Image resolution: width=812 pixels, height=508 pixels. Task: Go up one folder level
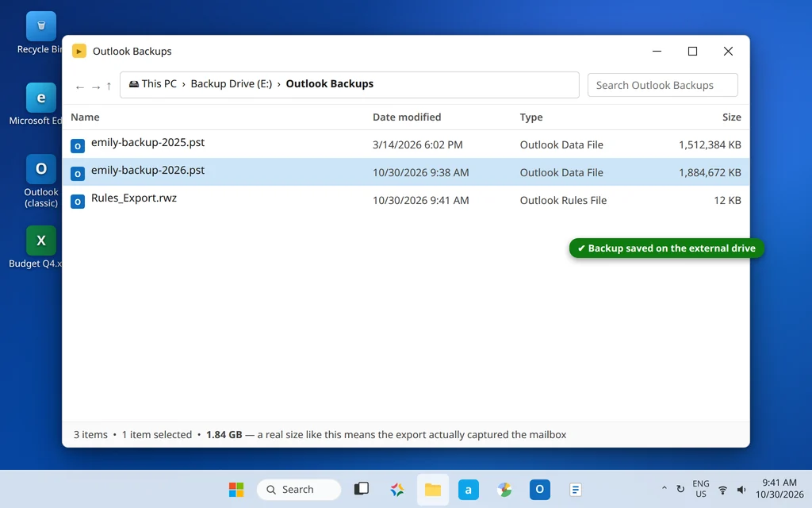pyautogui.click(x=109, y=87)
